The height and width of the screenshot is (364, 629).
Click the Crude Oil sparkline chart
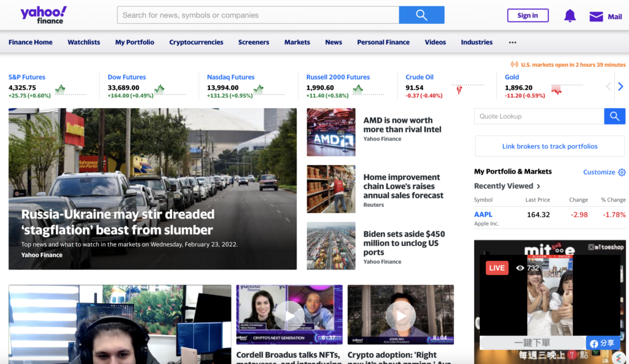coord(467,90)
